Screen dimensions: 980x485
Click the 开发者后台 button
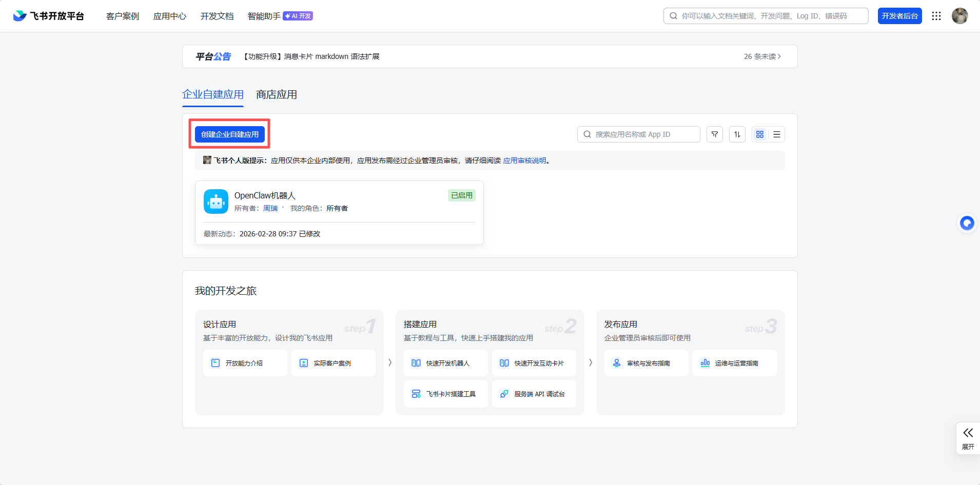point(900,16)
